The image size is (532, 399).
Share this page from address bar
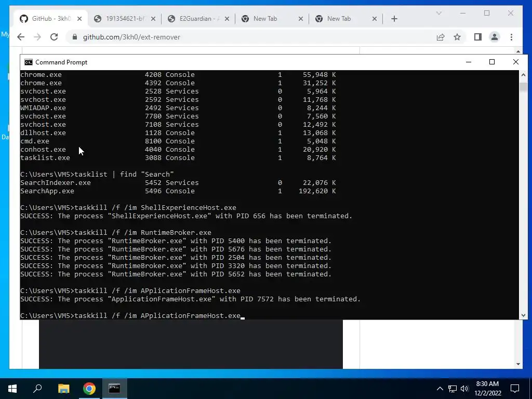pyautogui.click(x=441, y=37)
